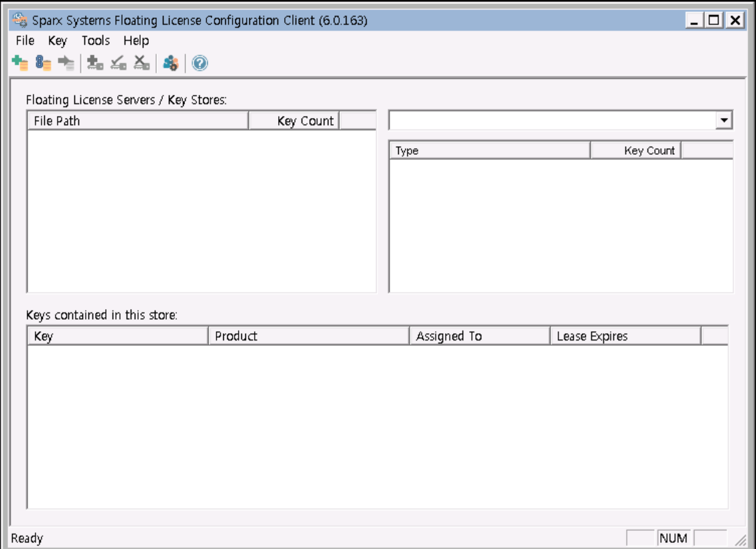Screen dimensions: 756x549
Task: Click the add key toolbar icon
Action: point(95,63)
